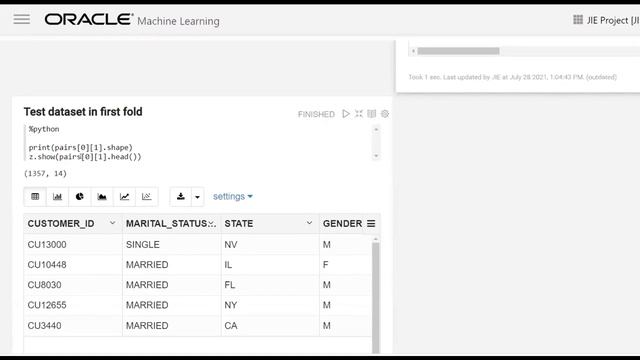Click into the python code editor
Image resolution: width=640 pixels, height=360 pixels.
pos(199,143)
